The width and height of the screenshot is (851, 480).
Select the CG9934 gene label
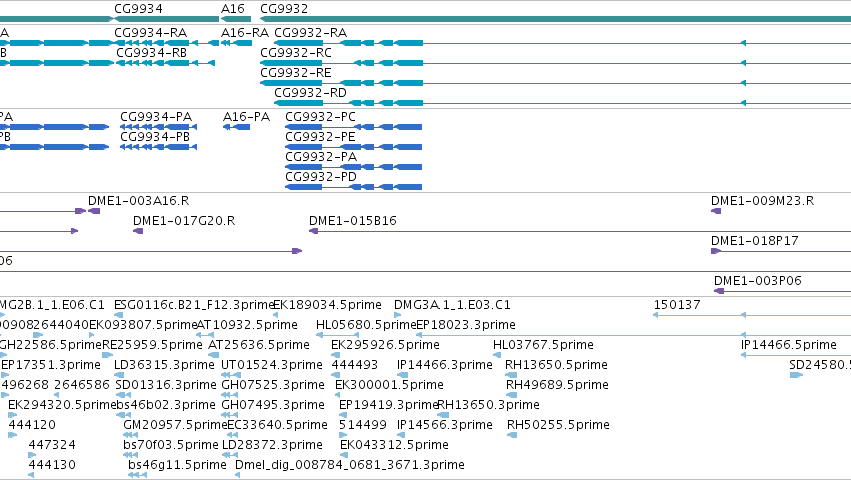pyautogui.click(x=138, y=9)
